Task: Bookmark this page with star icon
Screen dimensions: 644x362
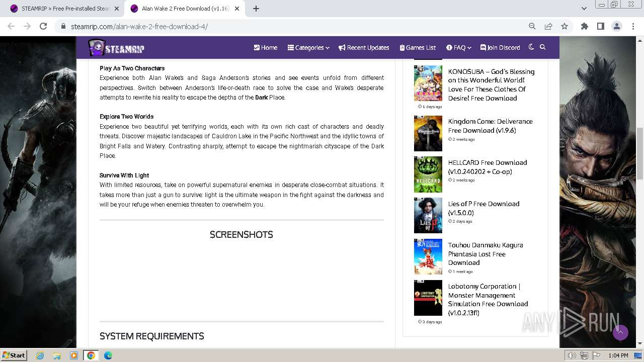Action: click(x=565, y=26)
